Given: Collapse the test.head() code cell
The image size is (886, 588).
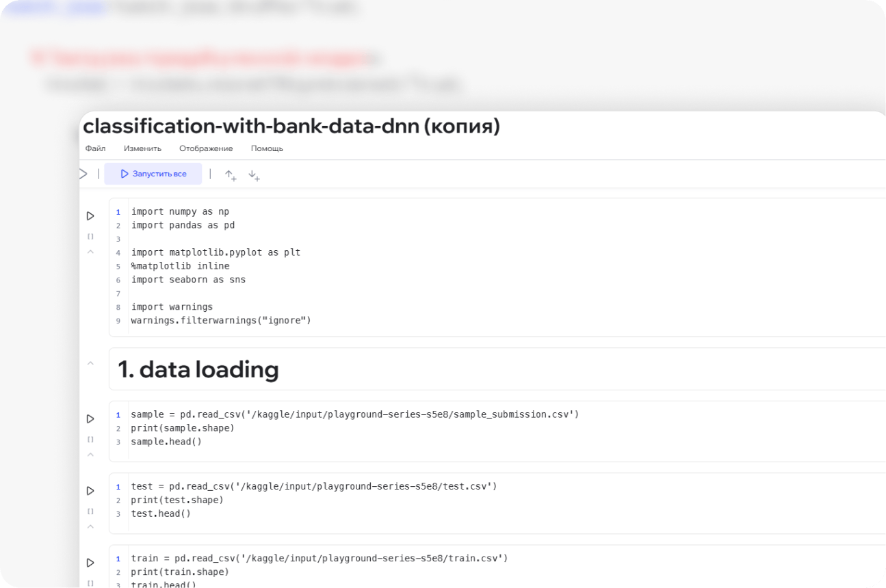Looking at the screenshot, I should [90, 526].
